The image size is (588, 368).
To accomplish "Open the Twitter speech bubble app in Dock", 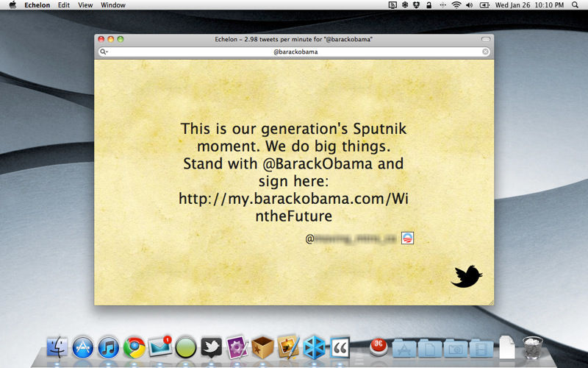I will pos(211,347).
